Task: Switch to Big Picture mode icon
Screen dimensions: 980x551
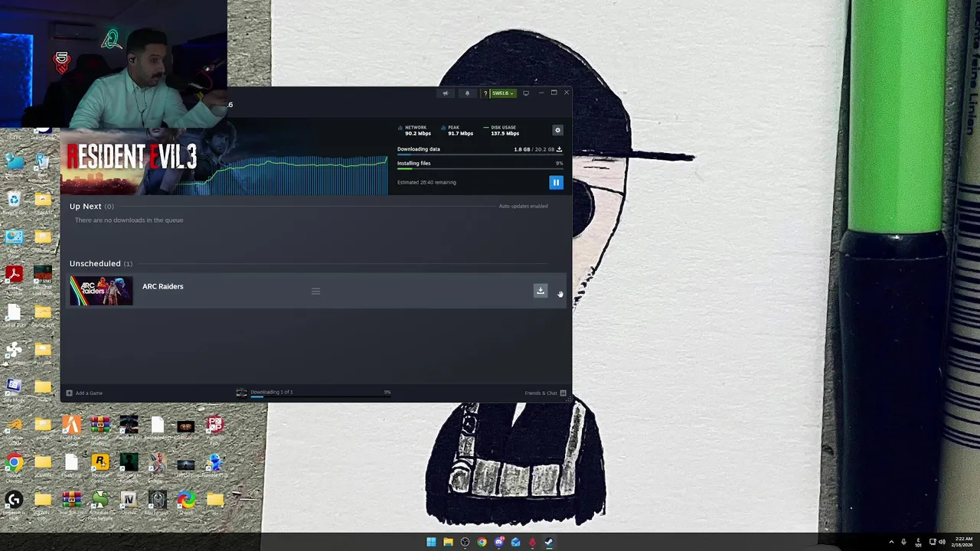Action: pyautogui.click(x=526, y=93)
